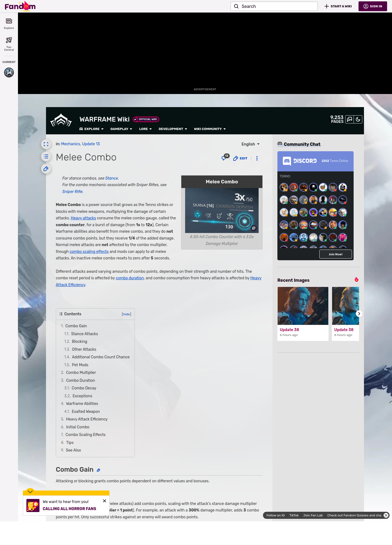Dismiss the bottom Fandom social bar
This screenshot has height=545, width=392.
coord(386,515)
